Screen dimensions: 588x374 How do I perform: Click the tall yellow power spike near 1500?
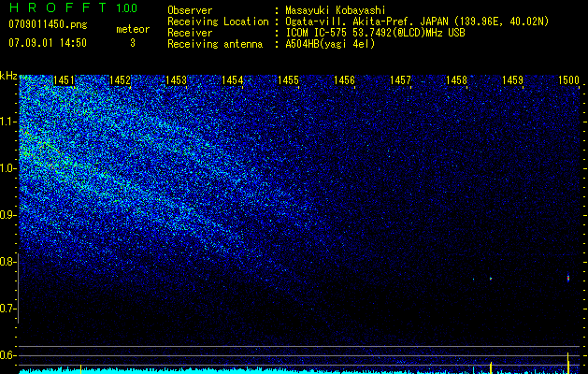coord(568,363)
